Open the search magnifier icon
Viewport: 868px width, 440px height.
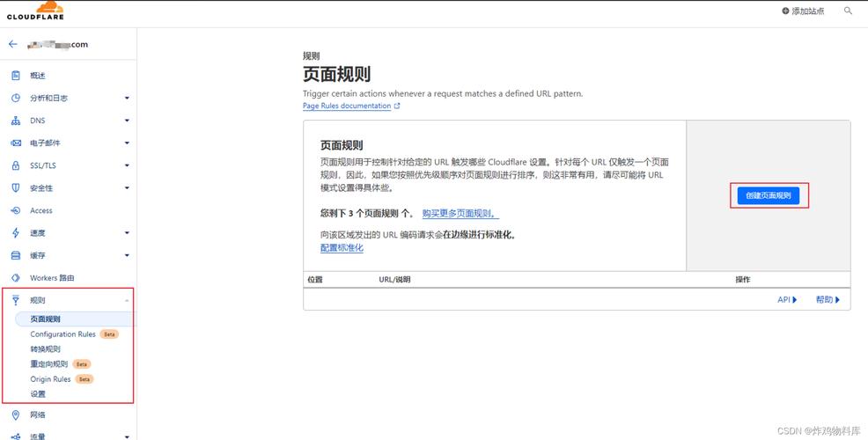(x=848, y=11)
